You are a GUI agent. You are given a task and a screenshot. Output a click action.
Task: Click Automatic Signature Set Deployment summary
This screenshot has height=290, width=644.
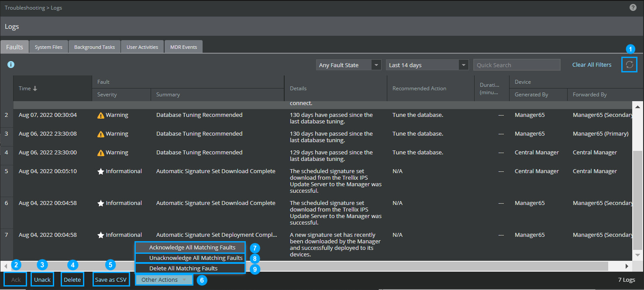tap(217, 235)
